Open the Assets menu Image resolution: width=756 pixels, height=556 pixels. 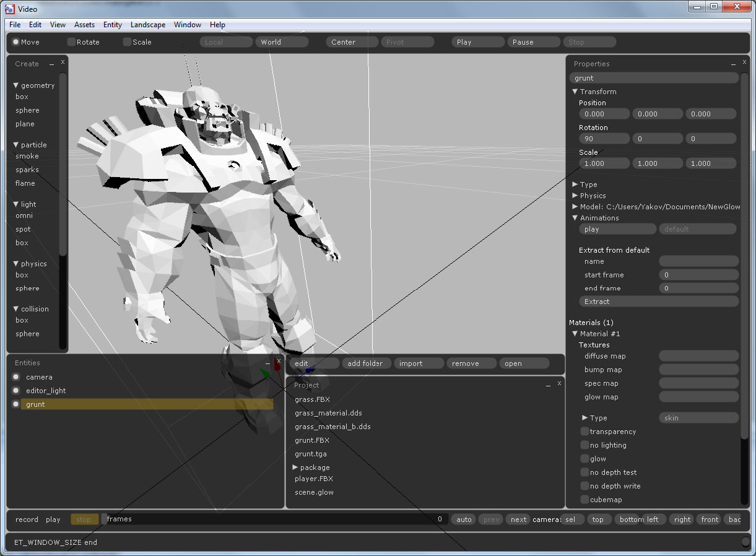pyautogui.click(x=84, y=25)
